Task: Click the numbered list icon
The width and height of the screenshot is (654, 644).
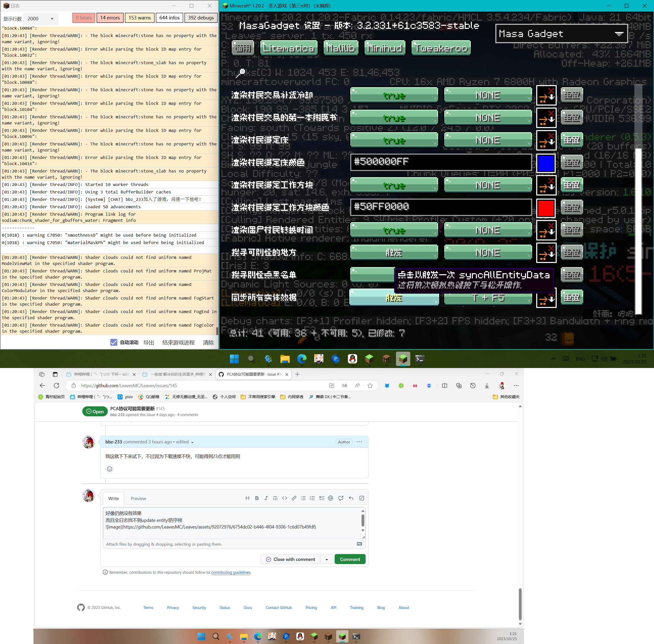Action: [312, 498]
